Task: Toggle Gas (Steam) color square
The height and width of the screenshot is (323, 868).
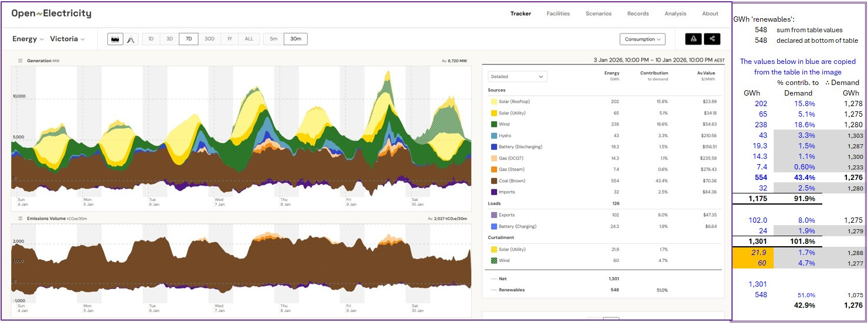Action: 493,169
